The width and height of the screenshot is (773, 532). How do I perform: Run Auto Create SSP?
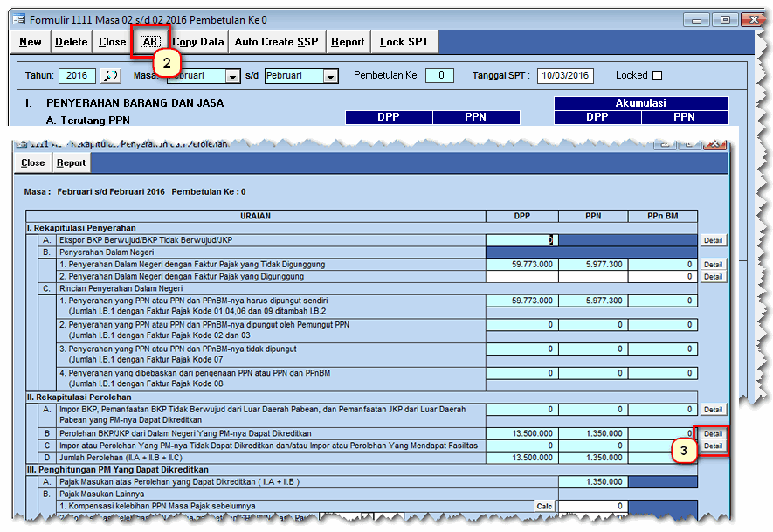tap(277, 42)
